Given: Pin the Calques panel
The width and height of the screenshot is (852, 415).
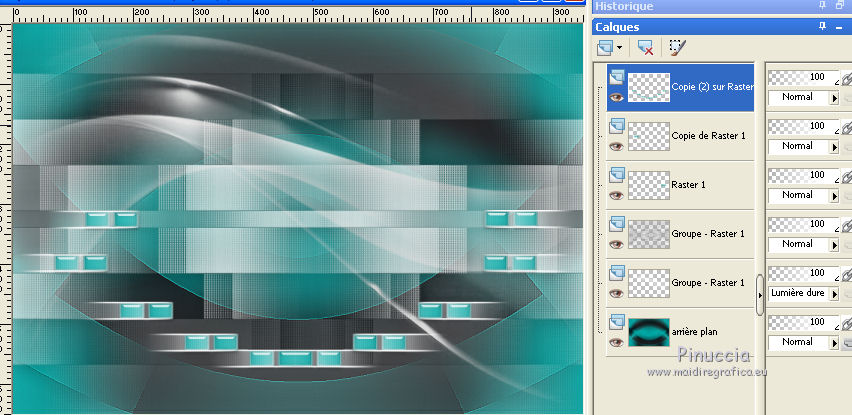Looking at the screenshot, I should point(823,27).
